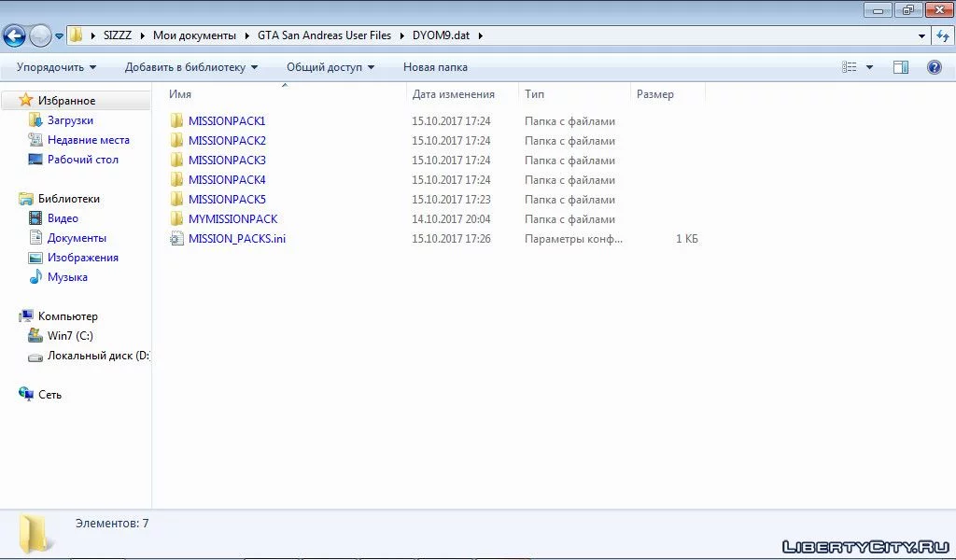Click the 14.10.2017 20:04 date cell
Viewport: 956px width, 560px height.
tap(451, 218)
